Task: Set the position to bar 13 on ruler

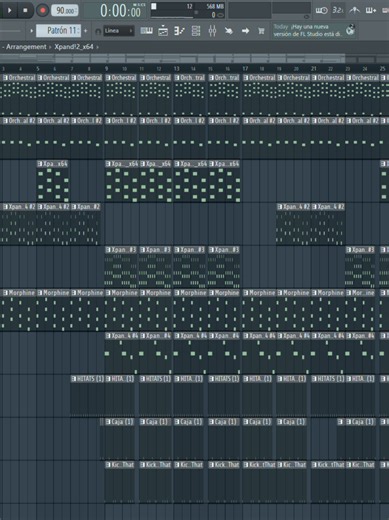Action: point(176,69)
